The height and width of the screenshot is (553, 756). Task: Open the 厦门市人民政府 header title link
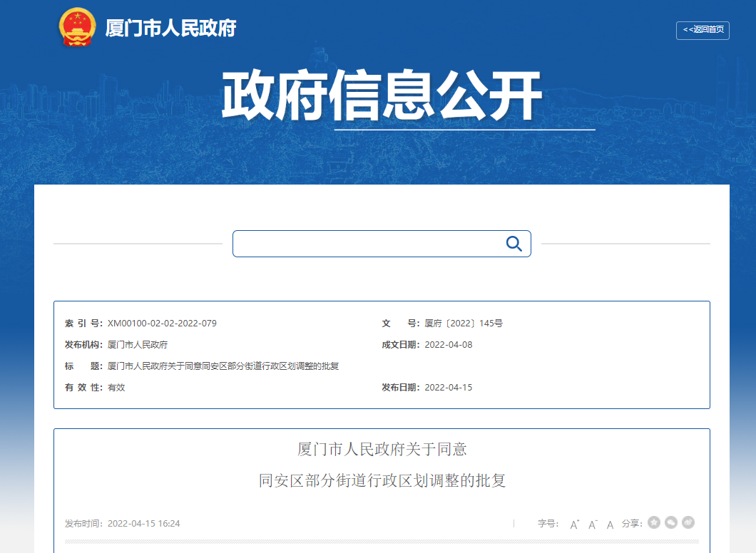(170, 29)
